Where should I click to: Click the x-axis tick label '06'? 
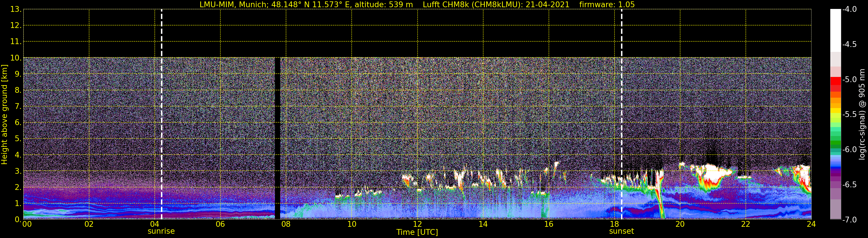click(x=220, y=224)
